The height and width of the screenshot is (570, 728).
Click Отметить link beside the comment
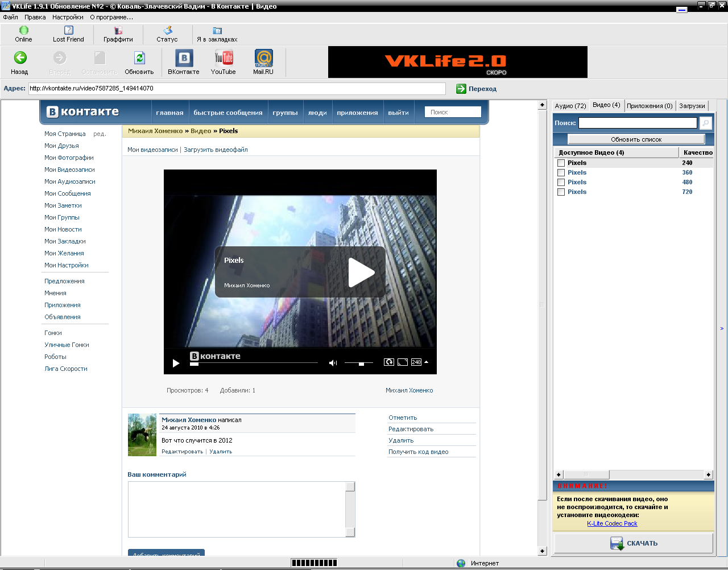pyautogui.click(x=403, y=418)
